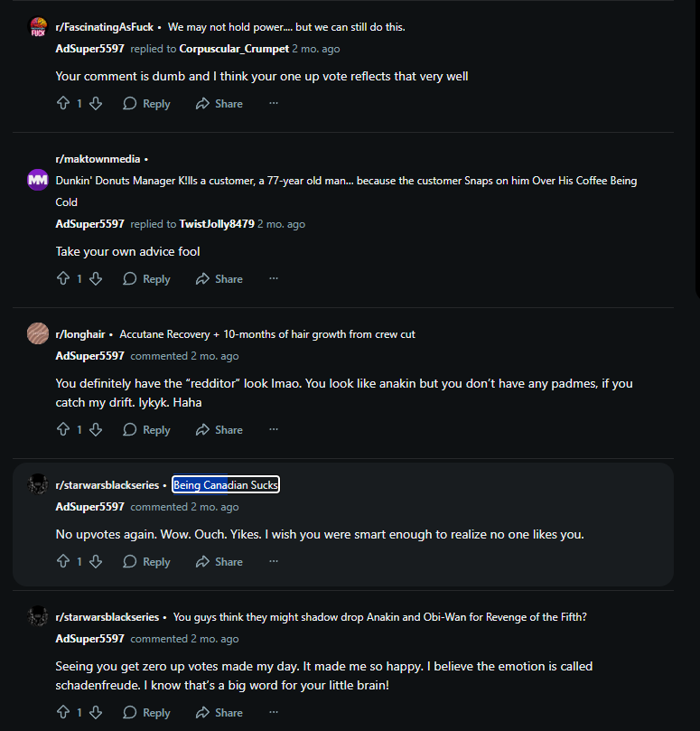Image resolution: width=700 pixels, height=731 pixels.
Task: Visit TwistJolly8479's user profile
Action: tap(217, 224)
